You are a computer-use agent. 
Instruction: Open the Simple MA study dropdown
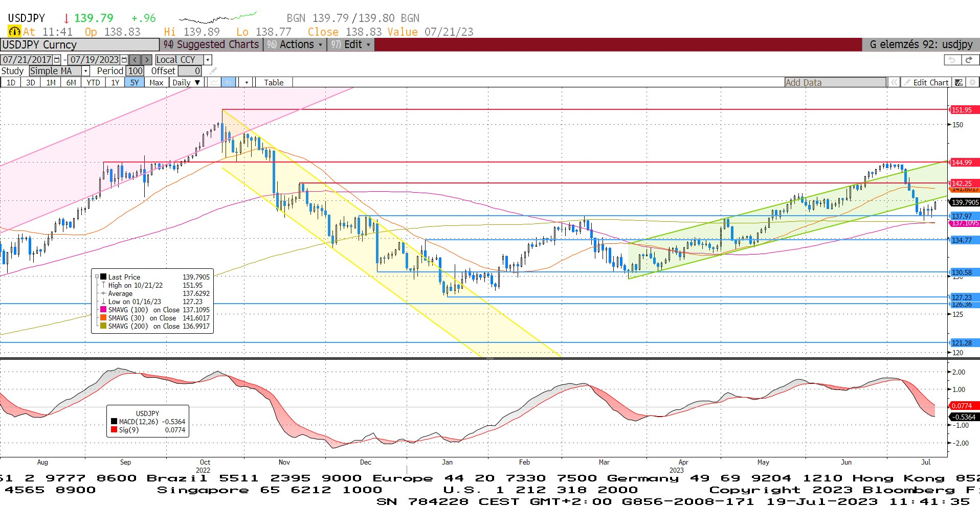(x=85, y=71)
